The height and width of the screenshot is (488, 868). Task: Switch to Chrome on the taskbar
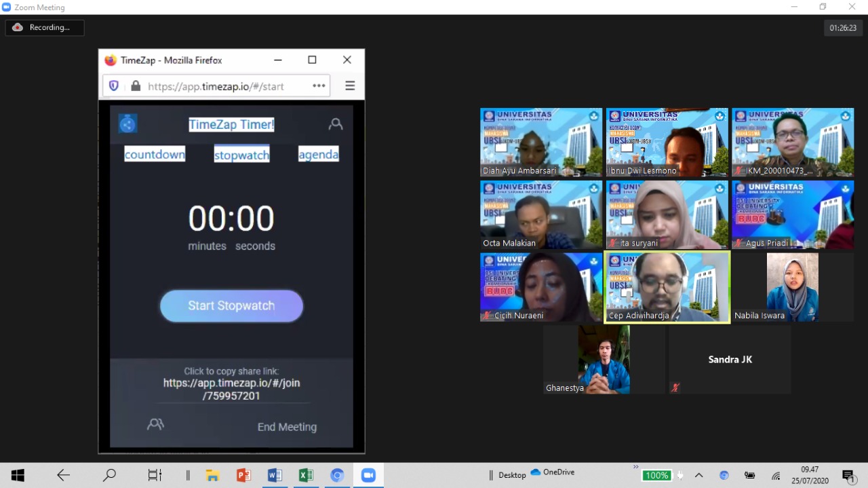coord(337,476)
